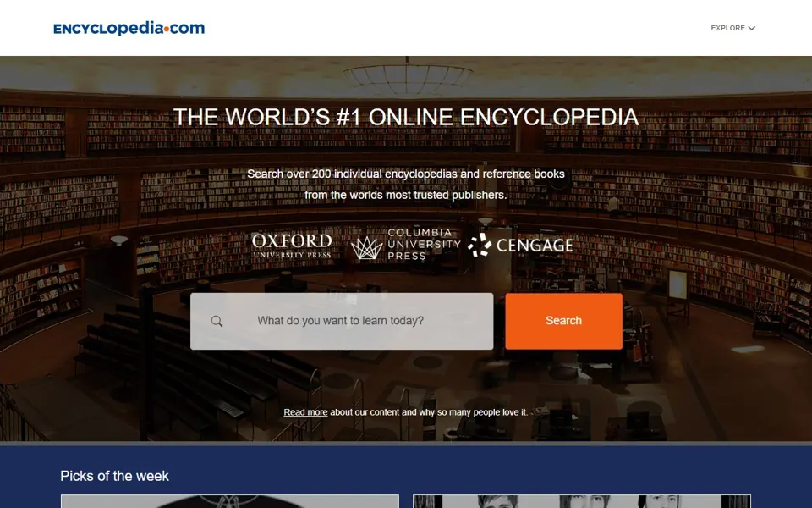Click the 'Picks of the week' heading
Viewport: 812px width, 508px height.
(x=114, y=476)
